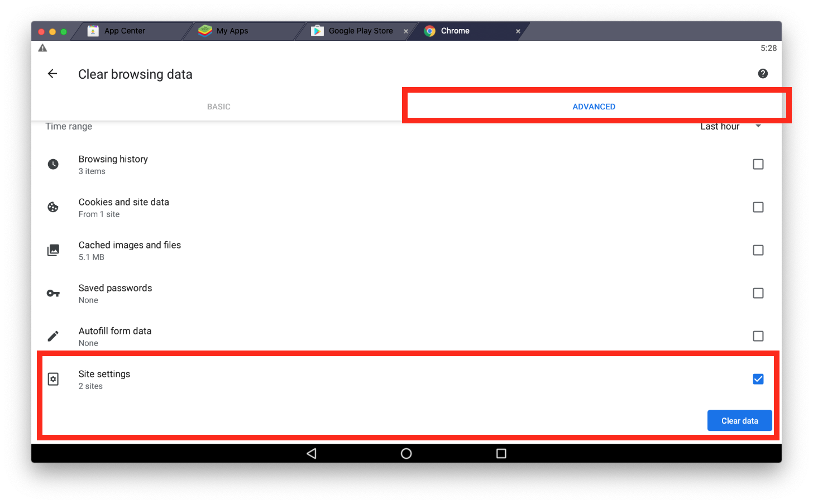Switch to the BASIC tab

click(218, 107)
